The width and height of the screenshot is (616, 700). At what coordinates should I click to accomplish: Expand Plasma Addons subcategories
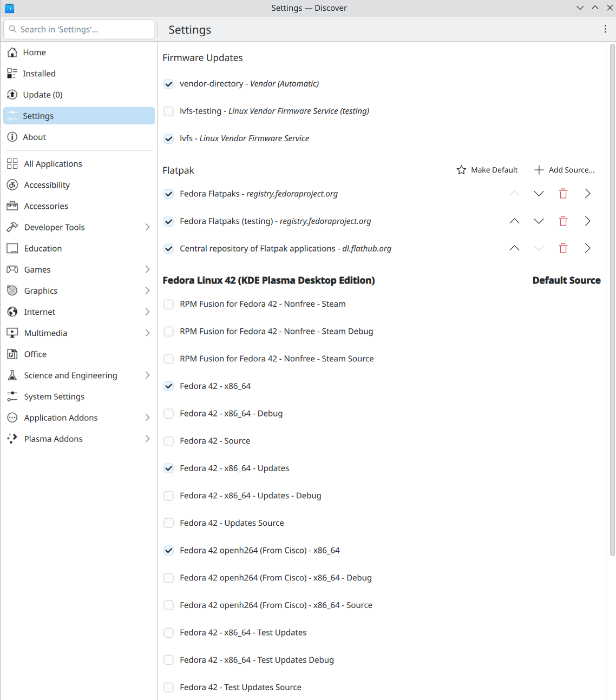(x=147, y=438)
